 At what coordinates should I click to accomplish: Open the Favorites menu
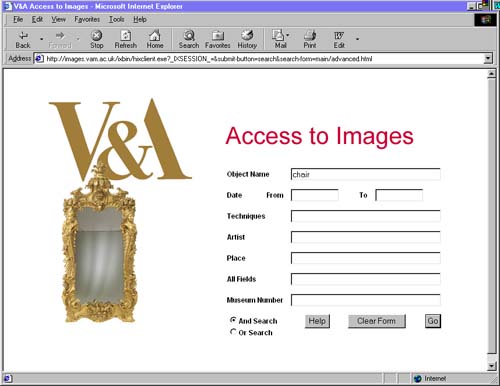tap(87, 19)
